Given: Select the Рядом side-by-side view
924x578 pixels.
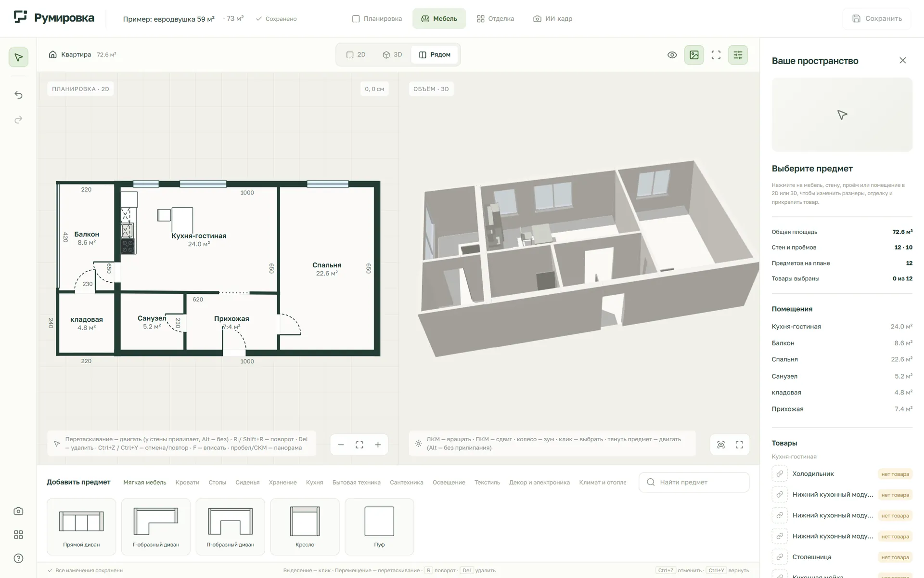Looking at the screenshot, I should [435, 54].
